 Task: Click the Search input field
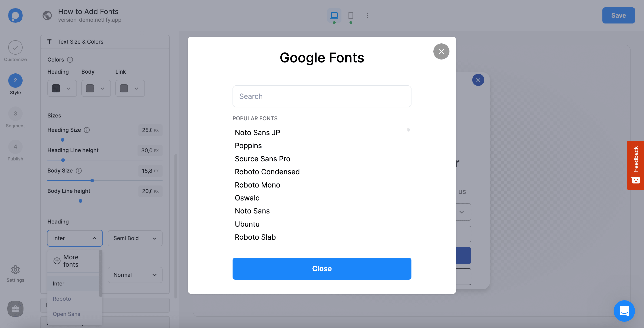pyautogui.click(x=322, y=96)
